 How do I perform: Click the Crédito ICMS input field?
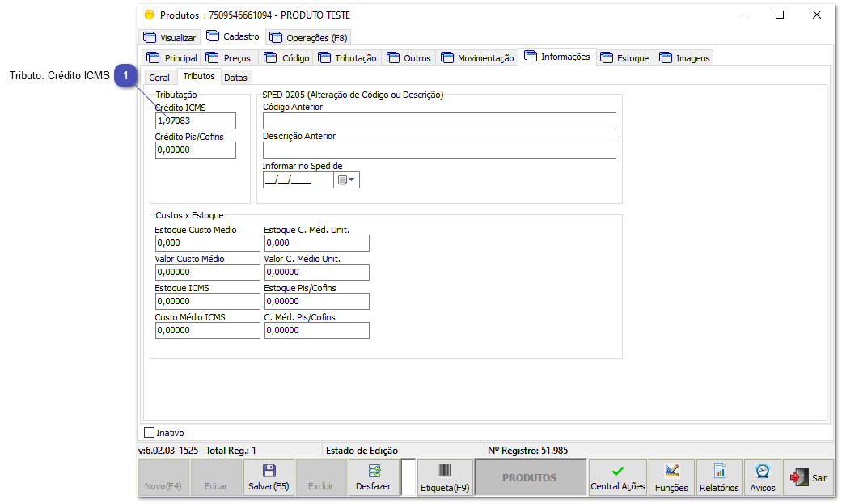pos(196,121)
